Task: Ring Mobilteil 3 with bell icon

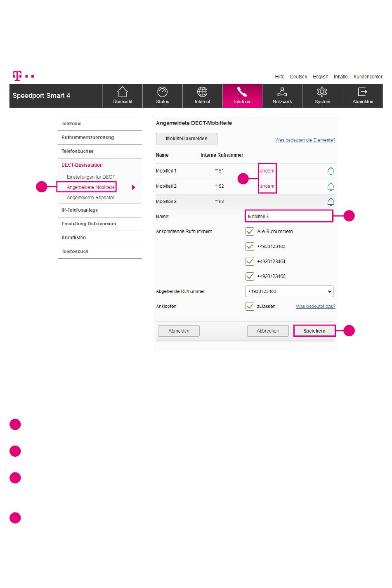Action: click(331, 202)
